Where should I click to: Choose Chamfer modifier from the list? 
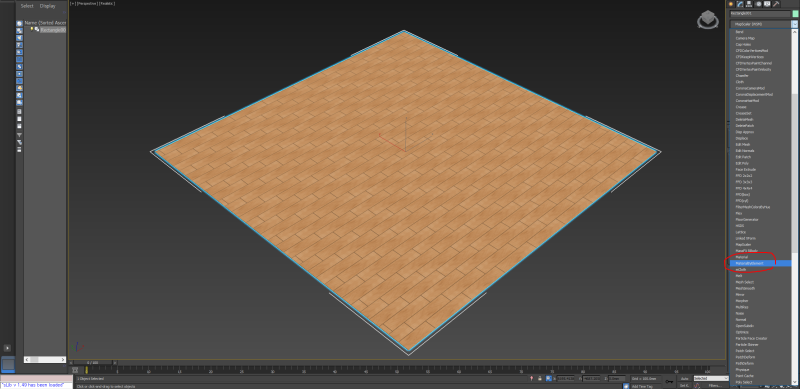click(x=760, y=76)
